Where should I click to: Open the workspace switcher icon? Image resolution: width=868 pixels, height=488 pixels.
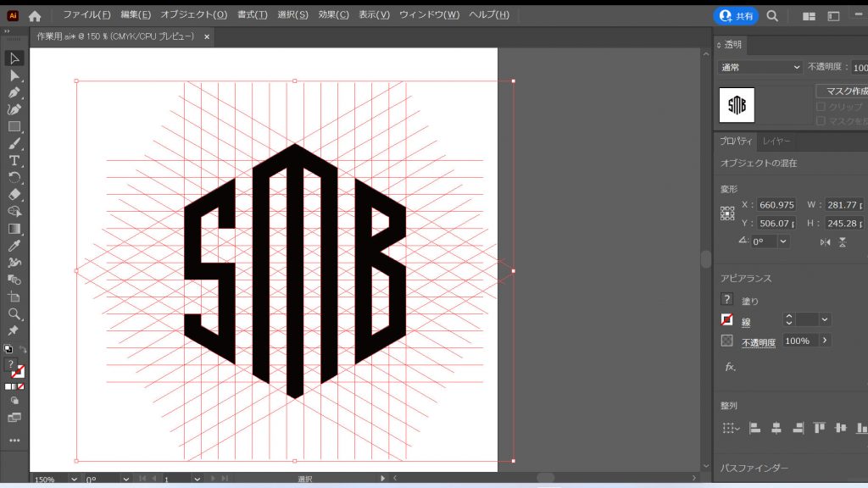pyautogui.click(x=833, y=16)
